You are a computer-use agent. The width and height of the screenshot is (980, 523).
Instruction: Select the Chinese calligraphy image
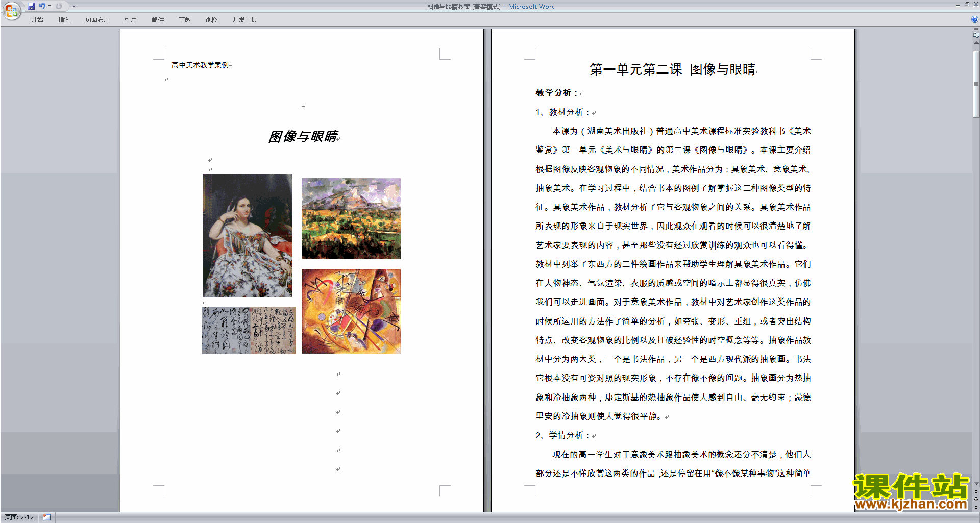click(249, 330)
